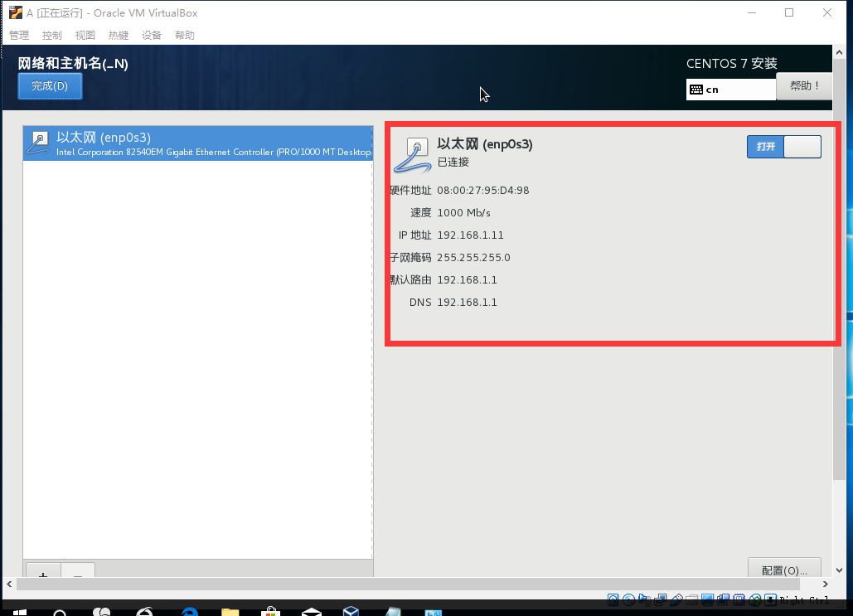Click the hardware address 08:00:27:95:D4:98
Viewport: 853px width, 616px height.
(x=483, y=191)
